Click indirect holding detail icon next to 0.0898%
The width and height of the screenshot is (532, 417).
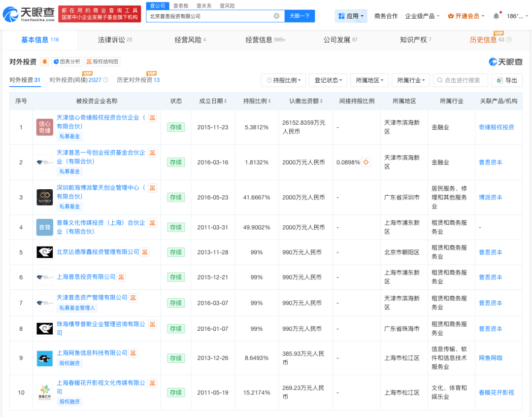coord(366,162)
